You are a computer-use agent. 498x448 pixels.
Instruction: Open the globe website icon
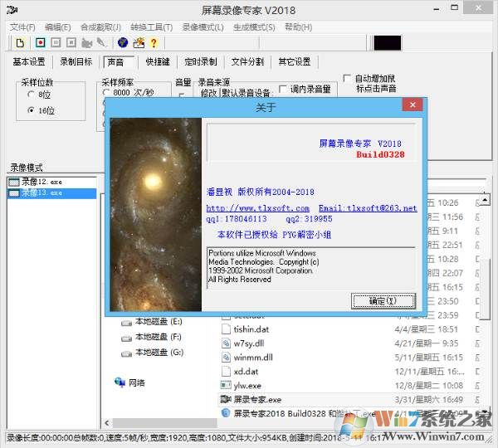[123, 42]
